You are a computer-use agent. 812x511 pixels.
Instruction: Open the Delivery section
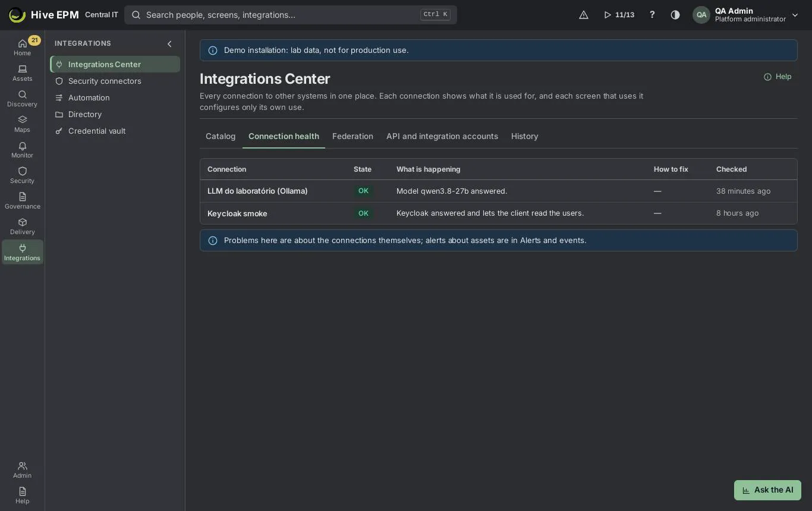pyautogui.click(x=22, y=226)
